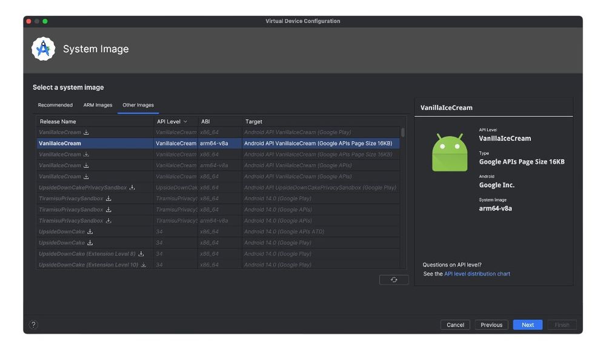Screen dimensions: 606x364
Task: Toggle API Level column sort arrow
Action: pyautogui.click(x=185, y=121)
